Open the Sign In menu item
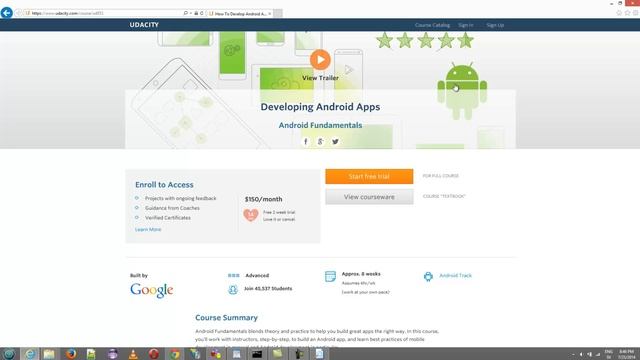The height and width of the screenshot is (360, 640). tap(465, 25)
